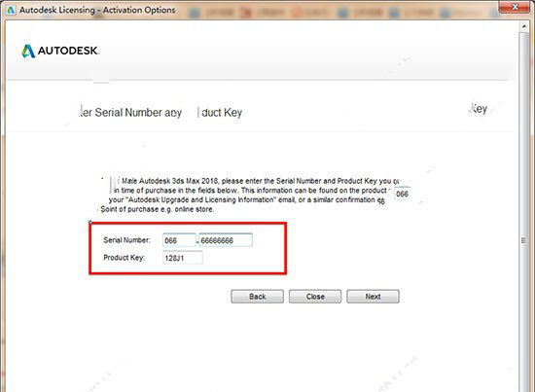Click the vertical scrollbar grip handle
Image resolution: width=535 pixels, height=392 pixels.
coord(523,240)
